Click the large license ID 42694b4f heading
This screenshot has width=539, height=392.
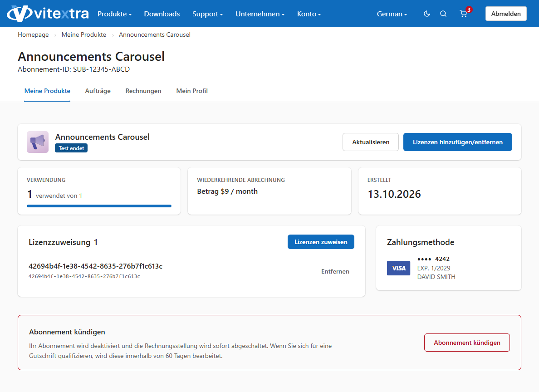click(96, 266)
